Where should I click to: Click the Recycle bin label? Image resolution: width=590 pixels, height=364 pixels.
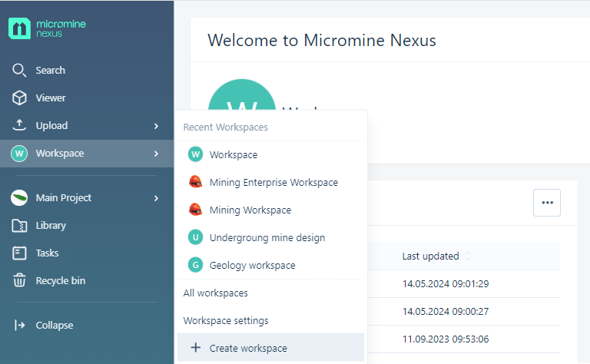pyautogui.click(x=61, y=280)
